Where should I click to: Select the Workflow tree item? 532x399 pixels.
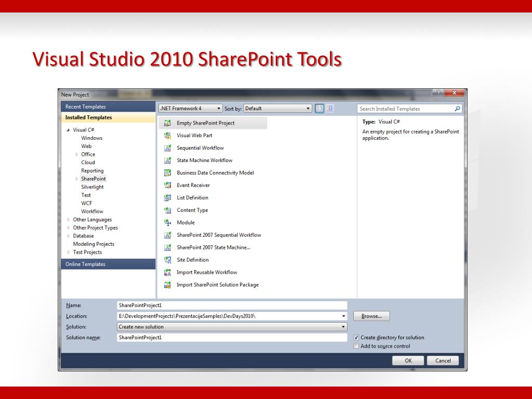tap(92, 211)
